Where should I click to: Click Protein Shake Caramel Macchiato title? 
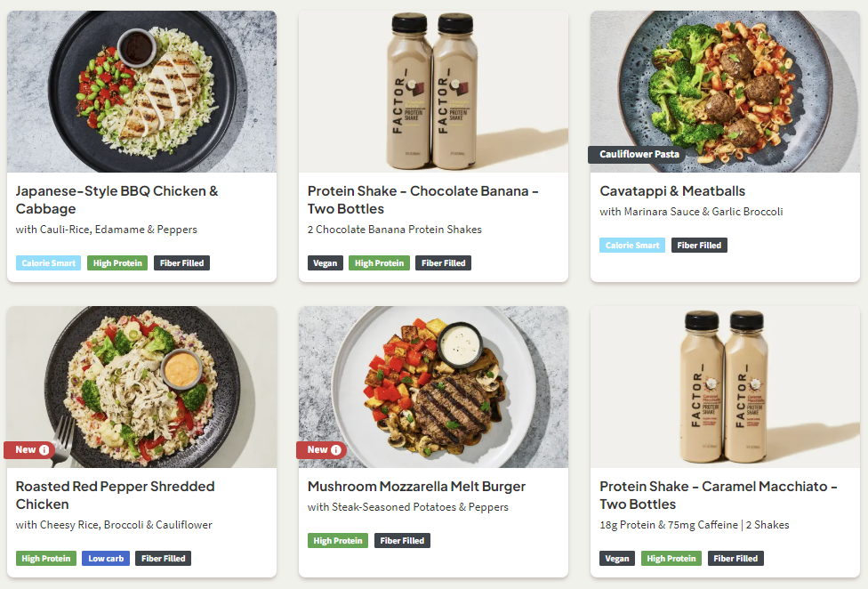[x=718, y=496]
